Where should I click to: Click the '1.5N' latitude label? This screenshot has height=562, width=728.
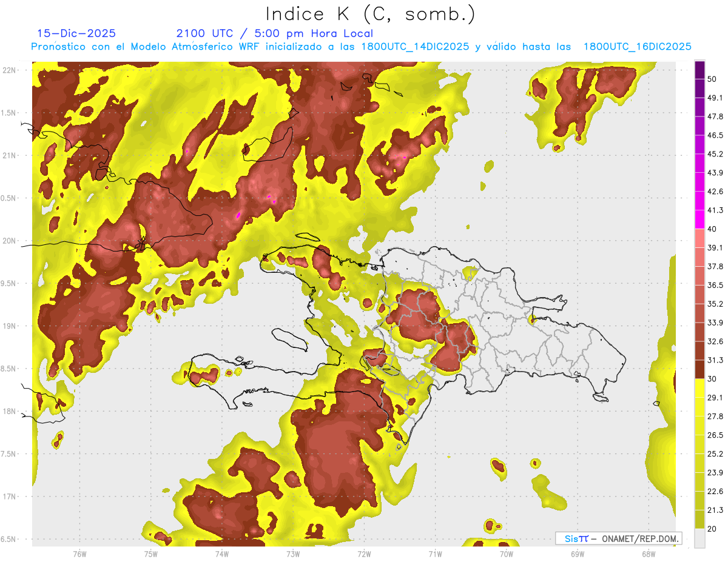8,113
